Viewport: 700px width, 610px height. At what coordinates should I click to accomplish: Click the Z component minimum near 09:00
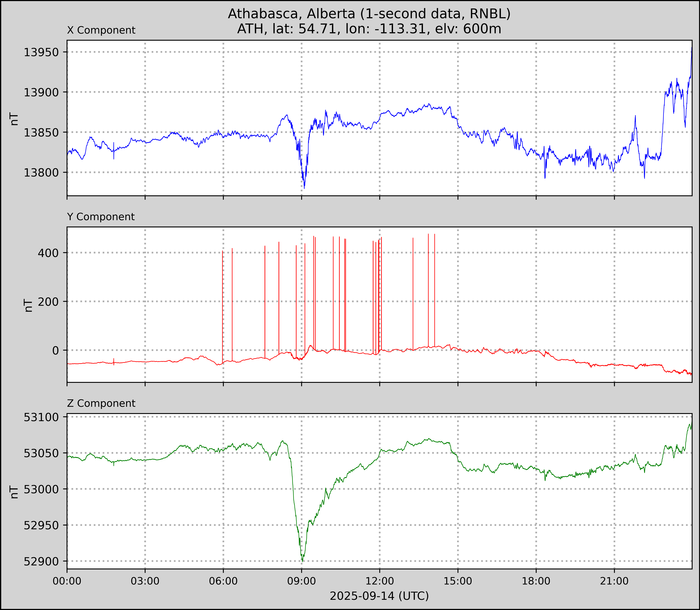[x=302, y=561]
